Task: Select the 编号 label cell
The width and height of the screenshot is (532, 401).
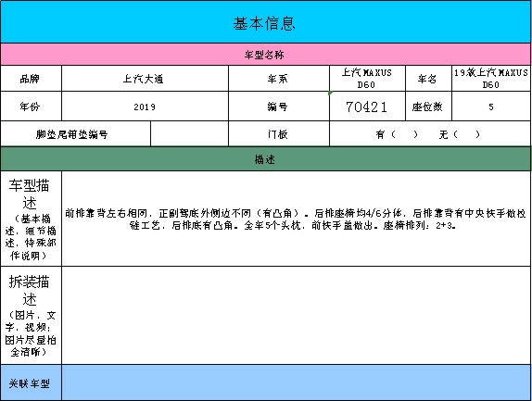Action: [279, 107]
